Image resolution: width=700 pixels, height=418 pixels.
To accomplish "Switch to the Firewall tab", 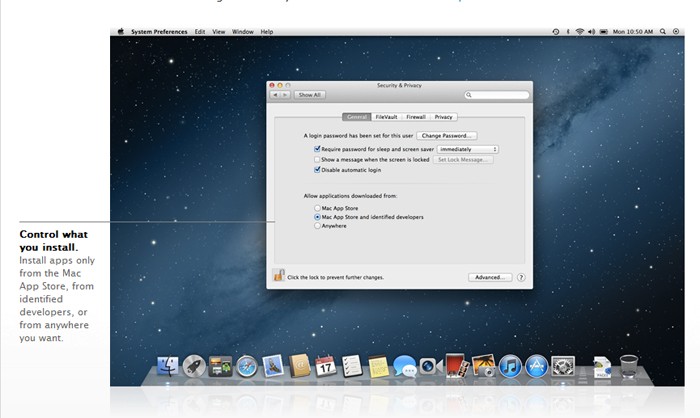I will coord(416,117).
